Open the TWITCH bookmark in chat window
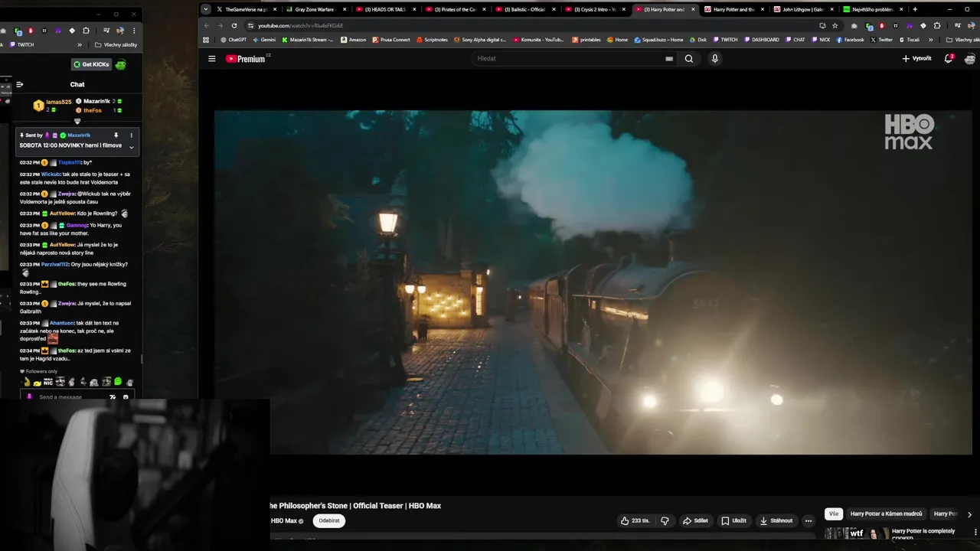The width and height of the screenshot is (980, 551). pyautogui.click(x=21, y=44)
